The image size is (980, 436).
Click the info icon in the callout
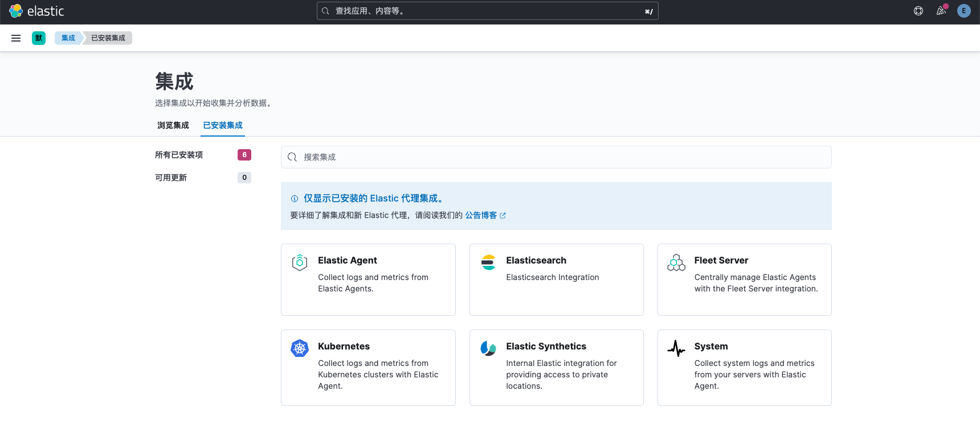tap(295, 199)
